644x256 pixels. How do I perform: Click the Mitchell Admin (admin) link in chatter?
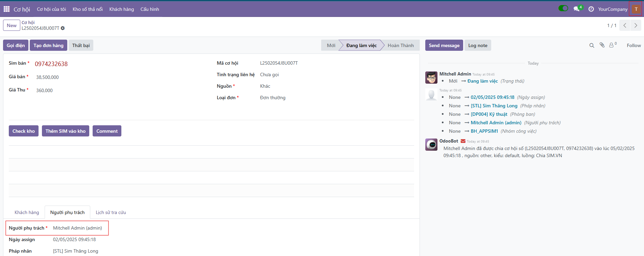tap(496, 123)
